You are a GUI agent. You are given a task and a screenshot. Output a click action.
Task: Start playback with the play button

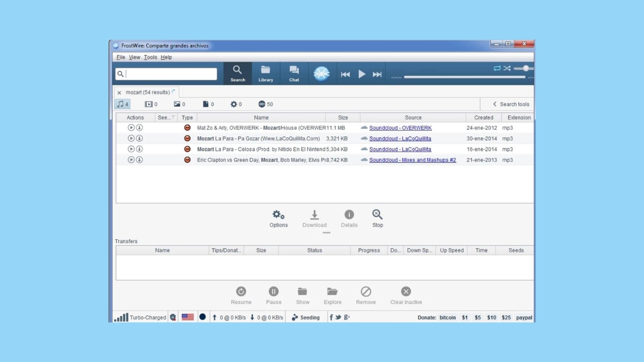coord(362,74)
